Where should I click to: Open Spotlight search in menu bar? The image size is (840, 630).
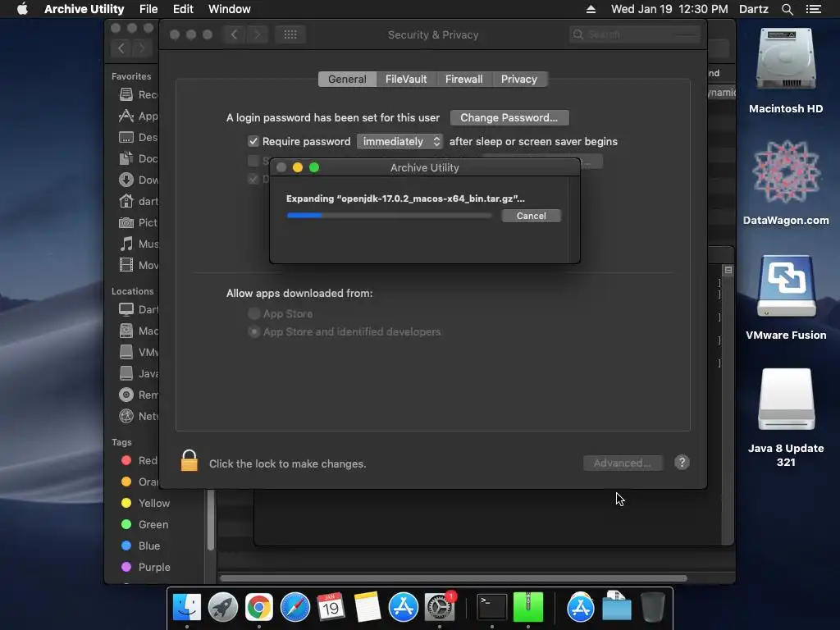(787, 9)
